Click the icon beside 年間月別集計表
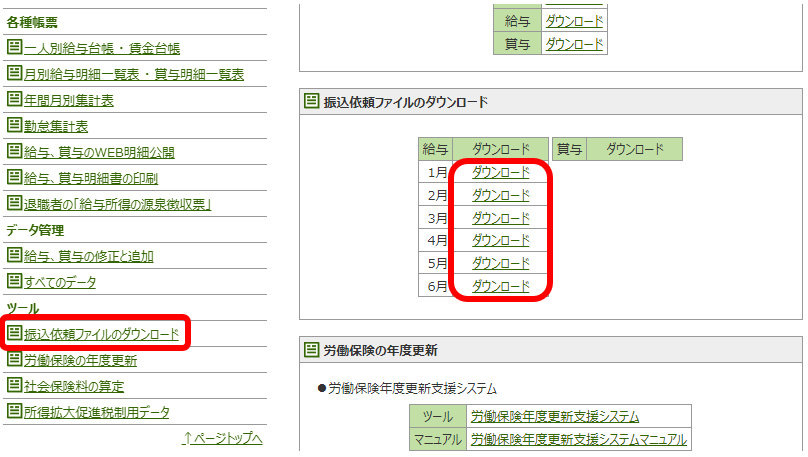Screen dimensions: 808x457 tap(14, 99)
